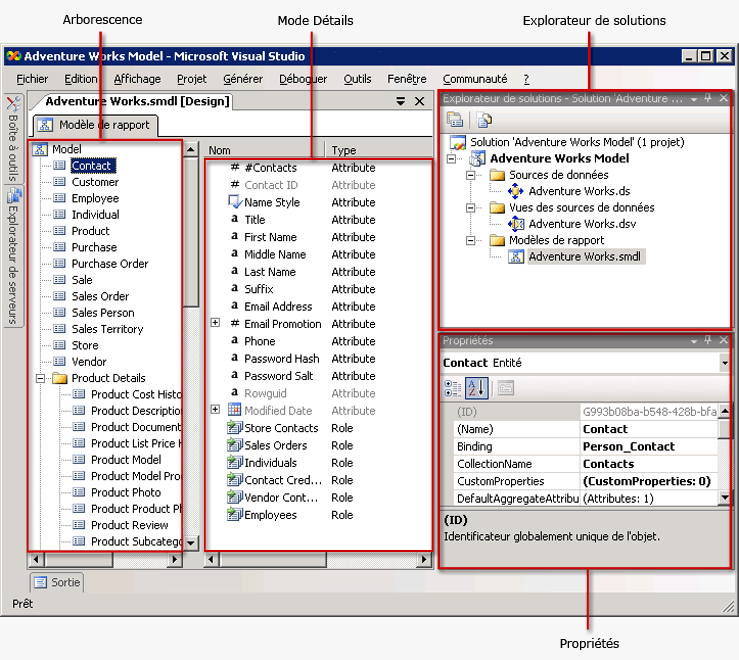Screen dimensions: 739x660
Task: Open the ? help menu
Action: click(x=526, y=79)
